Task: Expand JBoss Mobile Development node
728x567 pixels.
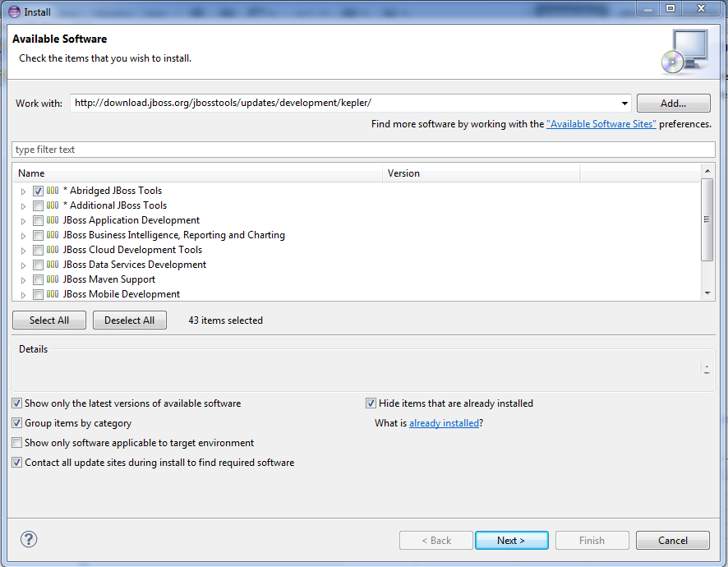Action: tap(23, 295)
